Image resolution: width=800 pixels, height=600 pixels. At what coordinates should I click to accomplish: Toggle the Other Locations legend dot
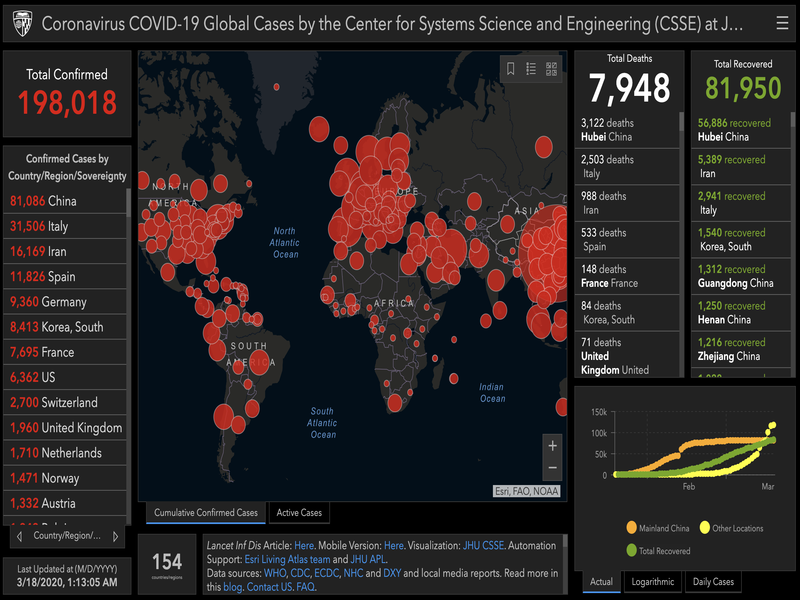705,528
